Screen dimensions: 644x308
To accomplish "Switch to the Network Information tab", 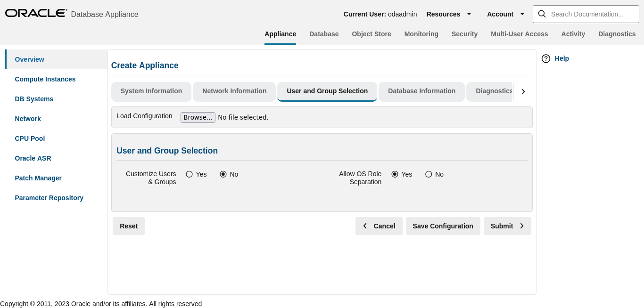I will [234, 91].
